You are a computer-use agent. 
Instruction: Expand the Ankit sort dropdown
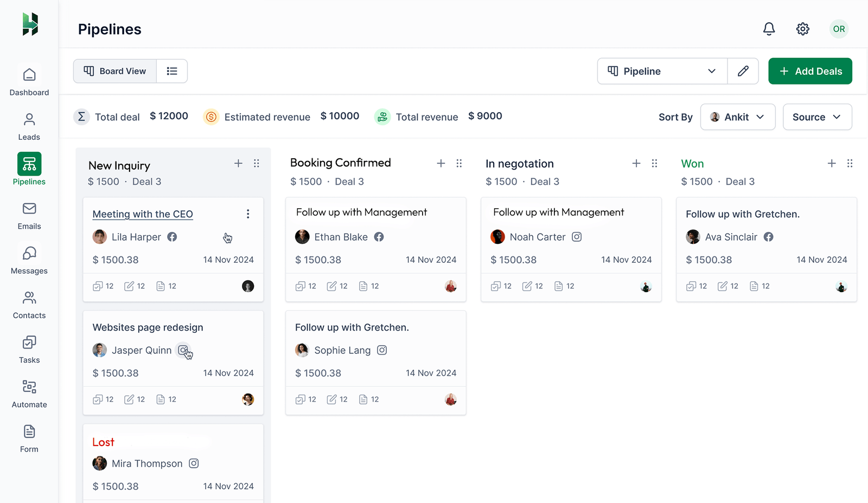pos(737,117)
